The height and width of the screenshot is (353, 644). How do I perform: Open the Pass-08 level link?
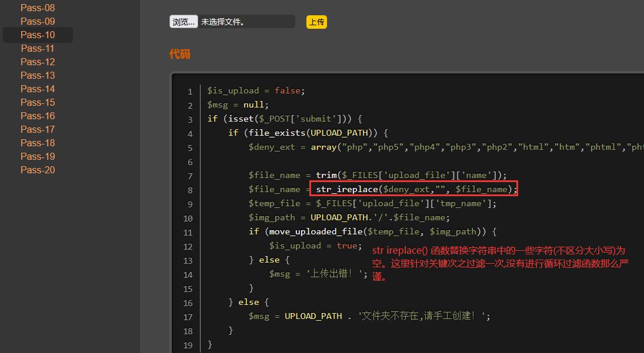(x=38, y=8)
